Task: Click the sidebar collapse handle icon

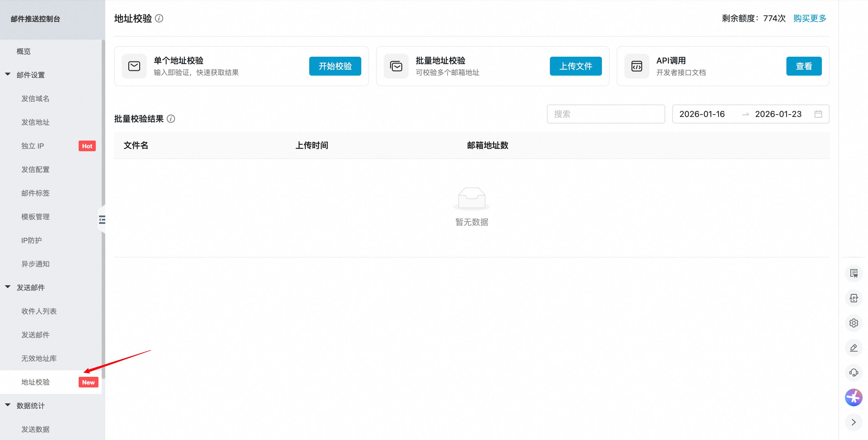Action: click(102, 220)
